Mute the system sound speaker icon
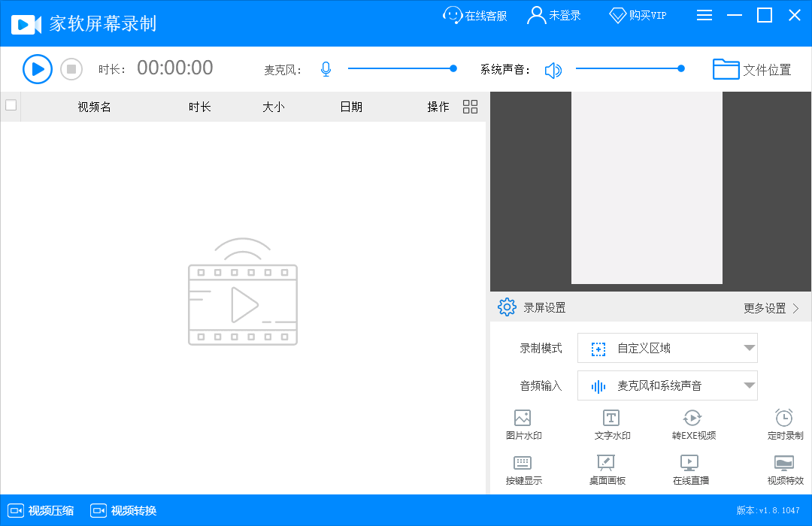This screenshot has height=526, width=812. 553,70
